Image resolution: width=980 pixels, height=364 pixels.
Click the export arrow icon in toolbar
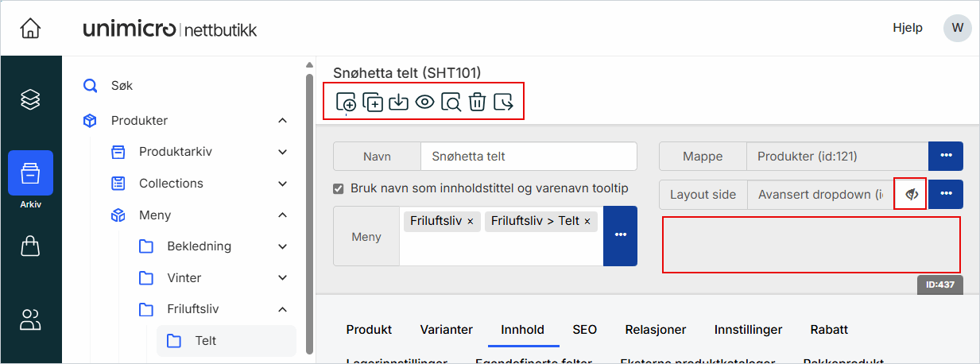[x=503, y=102]
